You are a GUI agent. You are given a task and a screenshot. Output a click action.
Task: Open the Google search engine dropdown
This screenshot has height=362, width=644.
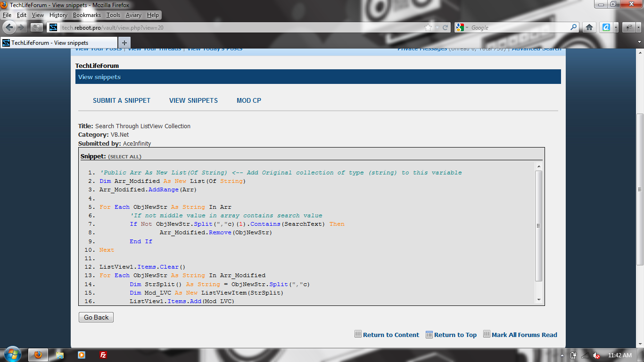tap(462, 28)
